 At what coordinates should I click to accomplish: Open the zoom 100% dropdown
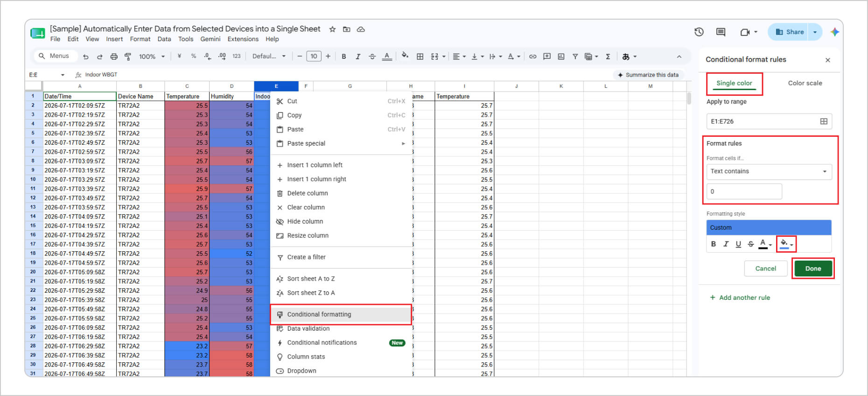click(x=152, y=57)
